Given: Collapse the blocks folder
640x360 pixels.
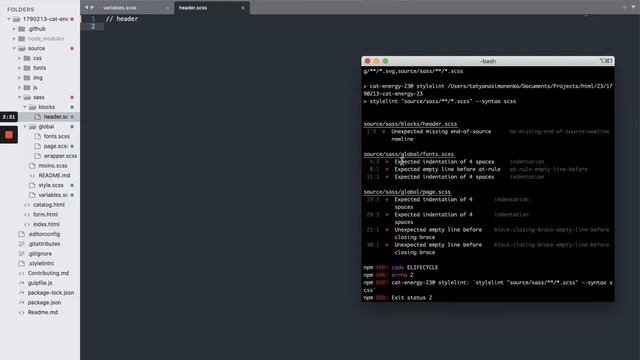Looking at the screenshot, I should [x=25, y=107].
